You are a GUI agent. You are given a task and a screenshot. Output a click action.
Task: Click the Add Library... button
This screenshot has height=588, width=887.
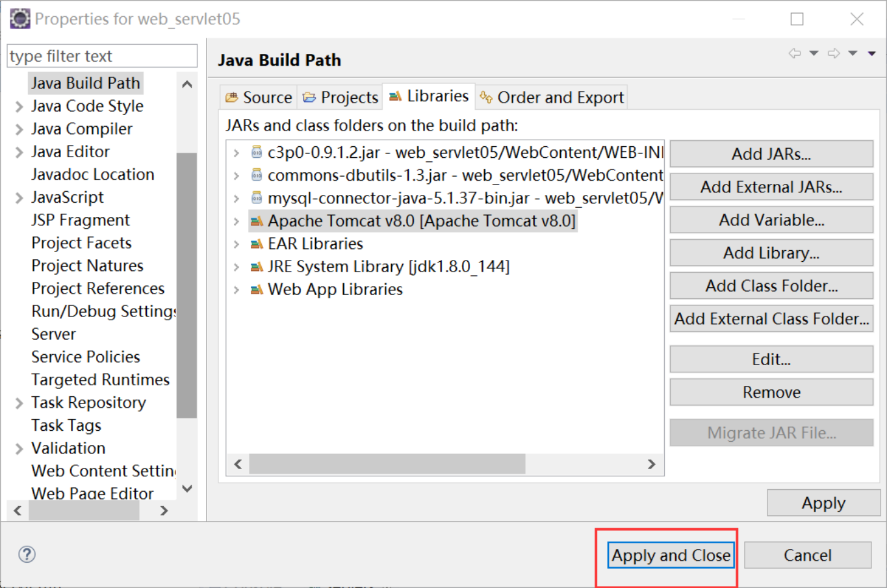(x=771, y=253)
